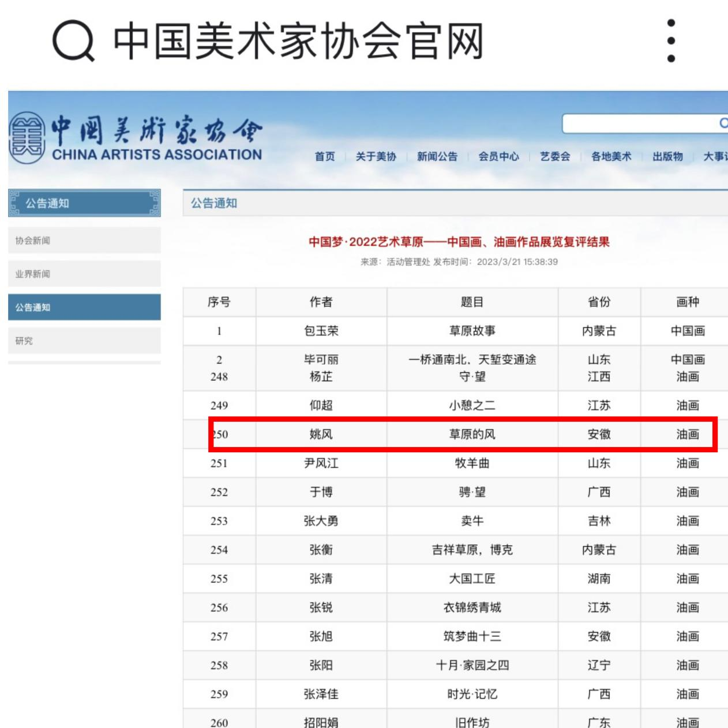
Task: Go to 新闻公告 in the nav bar
Action: (437, 156)
